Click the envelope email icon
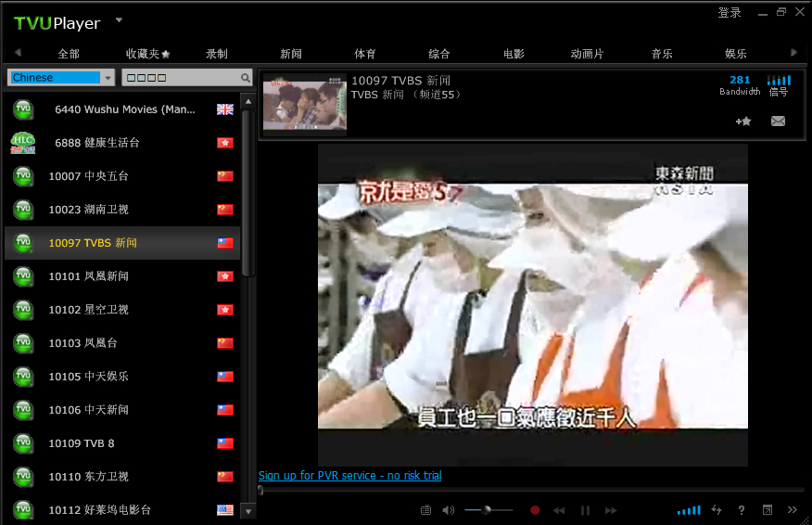The image size is (812, 525). [x=778, y=122]
